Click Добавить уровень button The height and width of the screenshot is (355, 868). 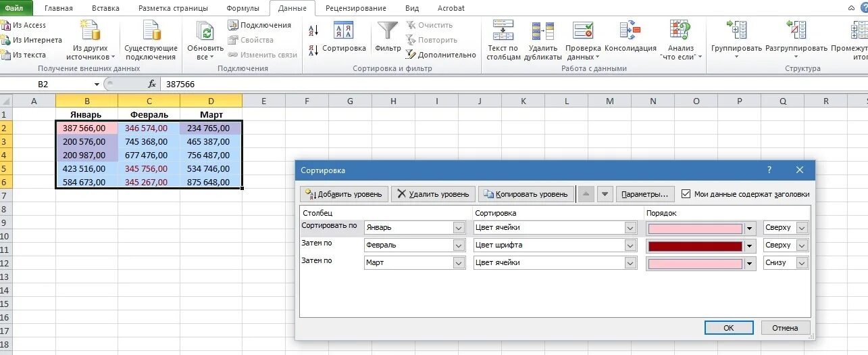coord(344,194)
